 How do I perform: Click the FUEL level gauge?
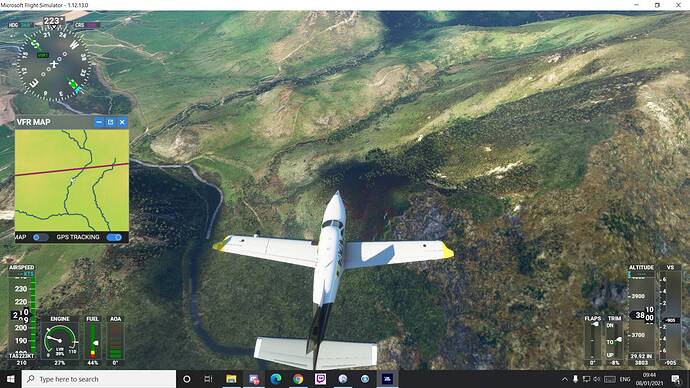coord(93,341)
